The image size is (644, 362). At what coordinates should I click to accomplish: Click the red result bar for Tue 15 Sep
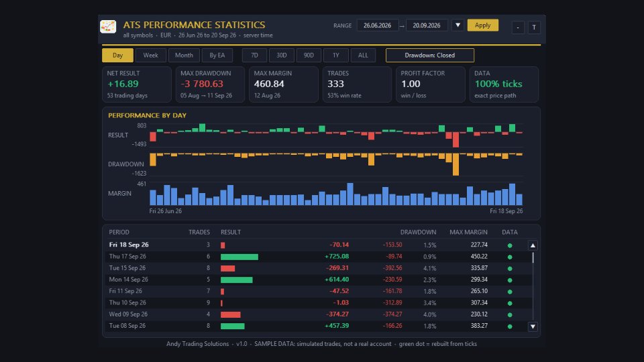tap(227, 268)
